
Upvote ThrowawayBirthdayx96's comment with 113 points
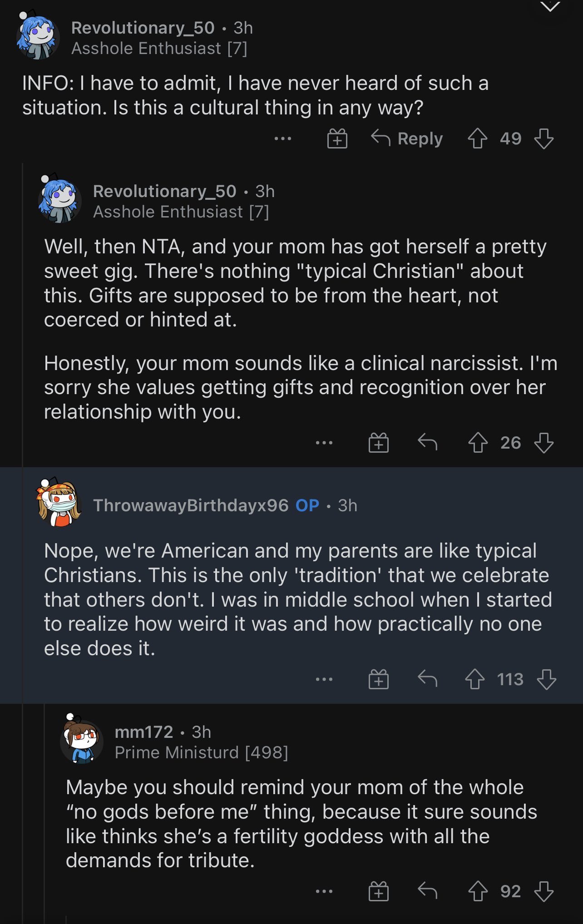tap(474, 679)
